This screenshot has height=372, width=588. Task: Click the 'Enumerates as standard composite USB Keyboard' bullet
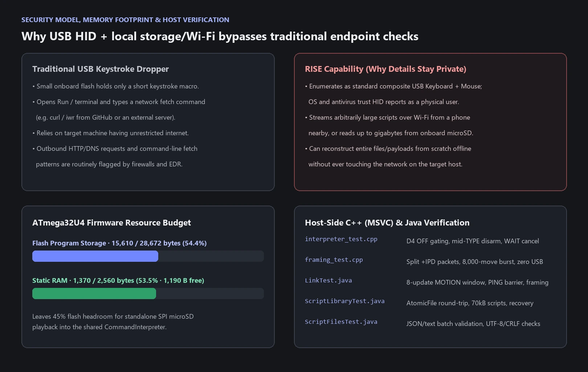pos(393,86)
